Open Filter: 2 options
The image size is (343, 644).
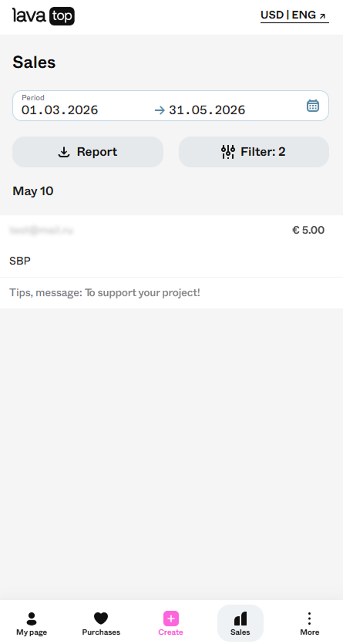254,152
